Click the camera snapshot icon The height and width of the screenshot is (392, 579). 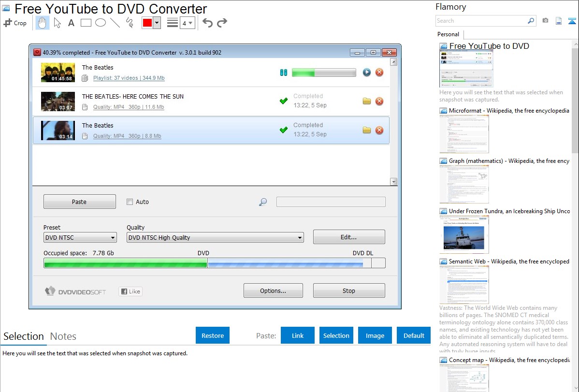point(545,21)
